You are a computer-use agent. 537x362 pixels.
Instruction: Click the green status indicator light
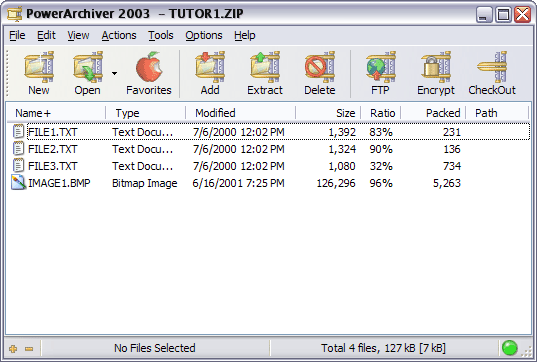coord(510,348)
